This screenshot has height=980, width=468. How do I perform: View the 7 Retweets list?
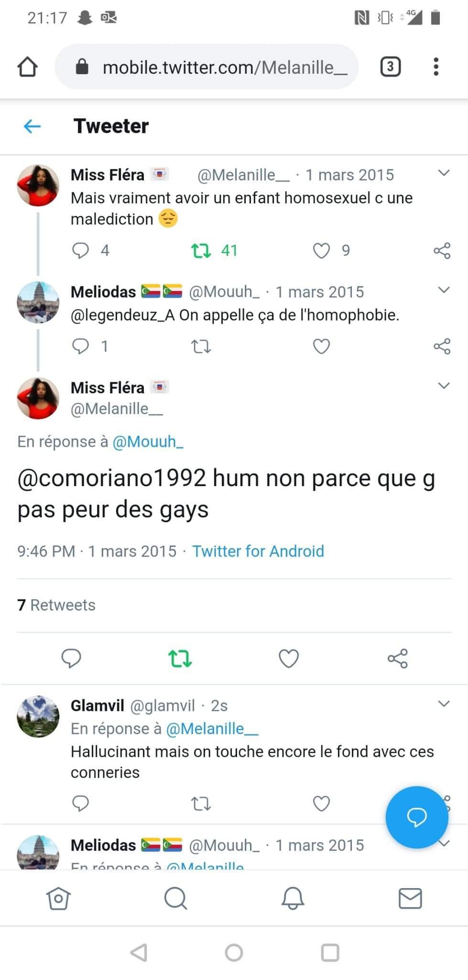[56, 605]
